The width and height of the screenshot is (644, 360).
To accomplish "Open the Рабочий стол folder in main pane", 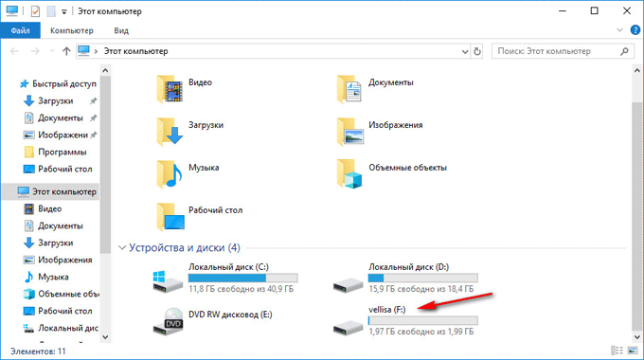I will [199, 217].
